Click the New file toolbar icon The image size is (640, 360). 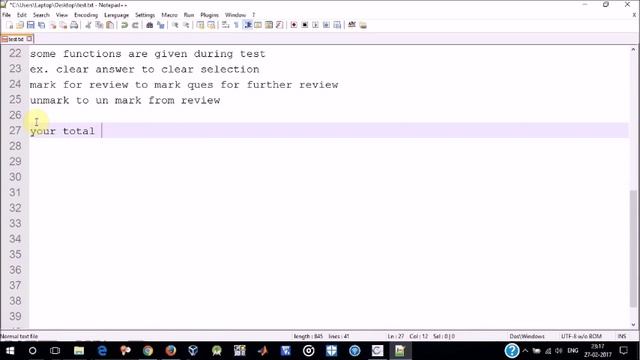(x=9, y=25)
